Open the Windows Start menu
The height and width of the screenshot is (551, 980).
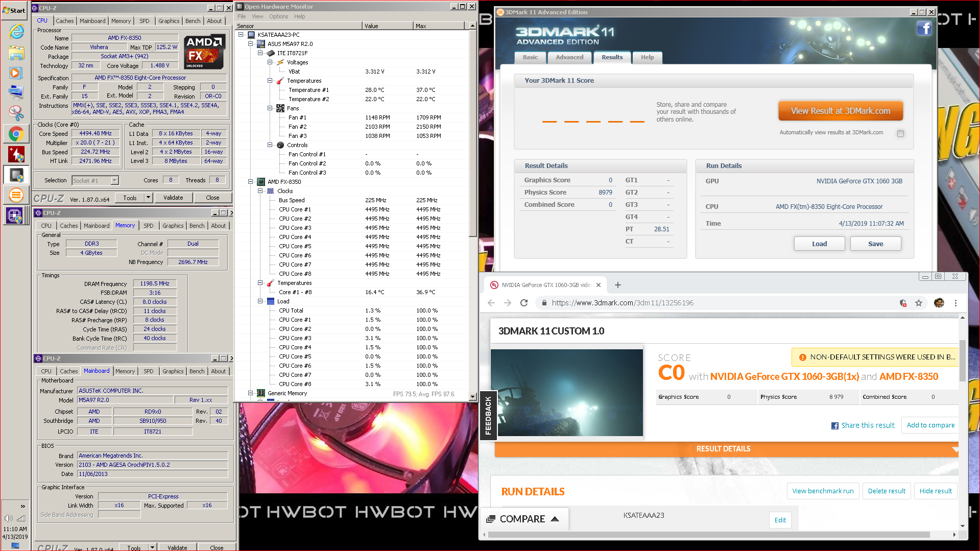pyautogui.click(x=14, y=10)
